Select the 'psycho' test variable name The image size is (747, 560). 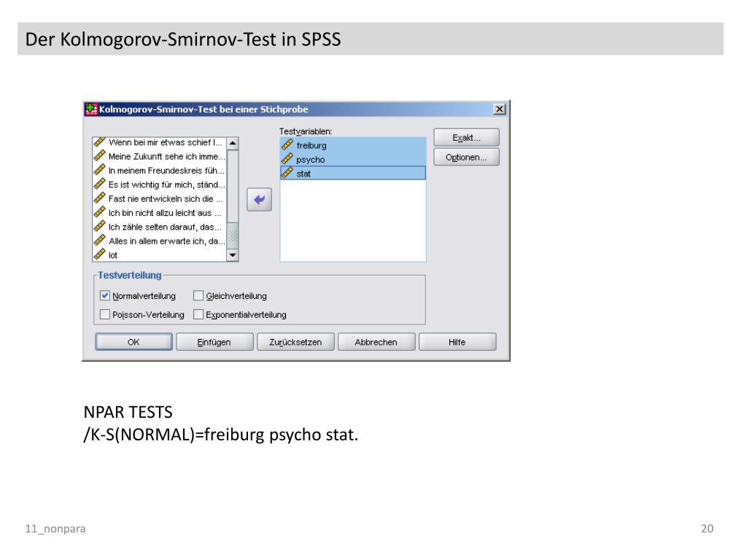pyautogui.click(x=311, y=160)
